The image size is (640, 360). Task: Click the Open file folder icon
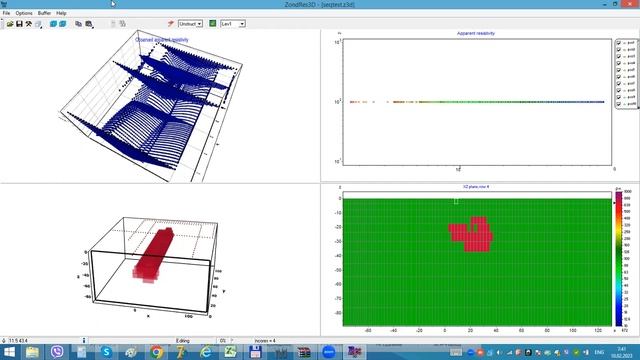point(10,24)
